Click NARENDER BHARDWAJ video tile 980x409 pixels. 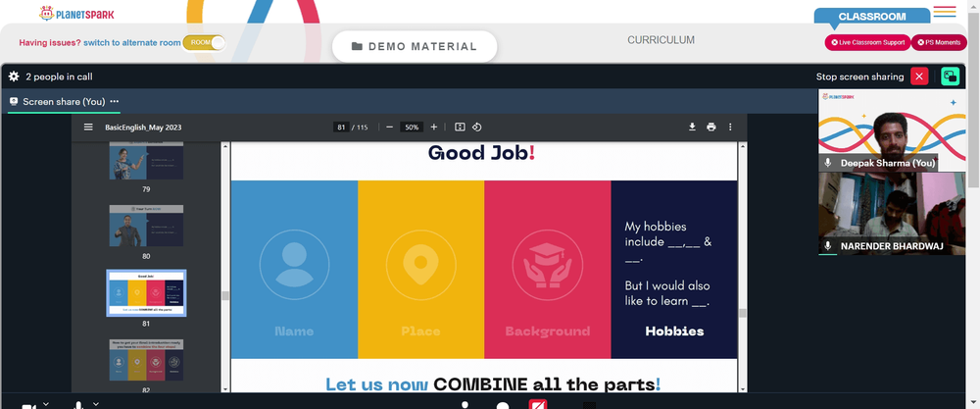(892, 213)
